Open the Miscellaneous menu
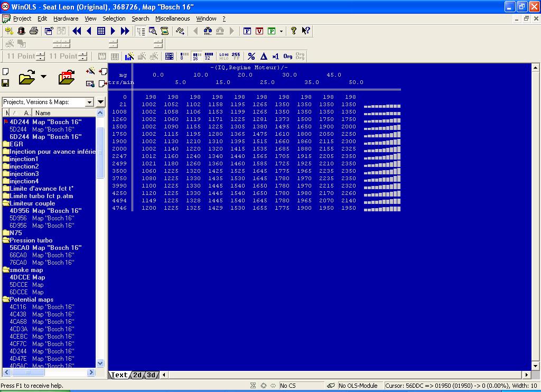This screenshot has height=392, width=541. tap(173, 18)
